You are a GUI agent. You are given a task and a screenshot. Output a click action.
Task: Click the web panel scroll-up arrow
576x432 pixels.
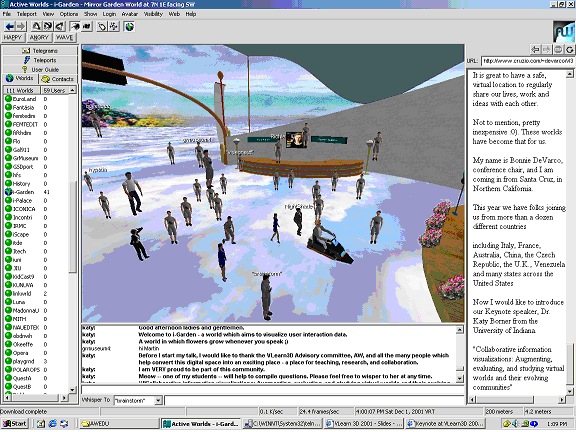[569, 74]
